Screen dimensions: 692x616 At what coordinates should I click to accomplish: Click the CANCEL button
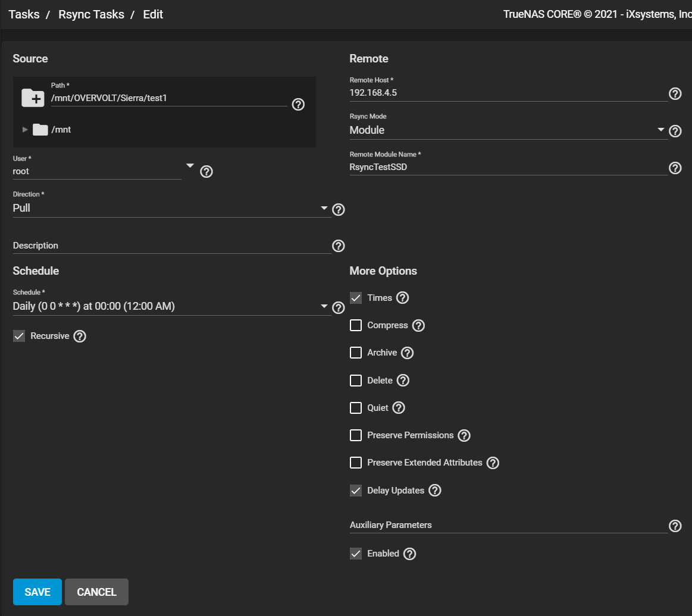(x=96, y=592)
